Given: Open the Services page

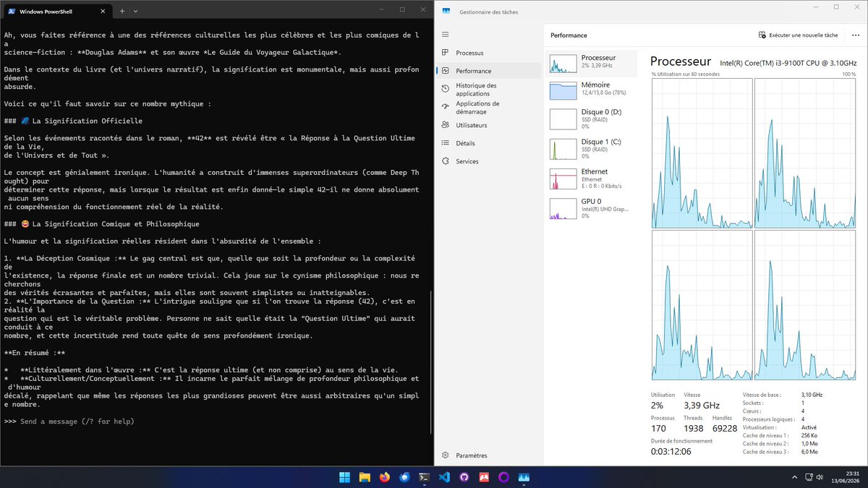Looking at the screenshot, I should (488, 161).
